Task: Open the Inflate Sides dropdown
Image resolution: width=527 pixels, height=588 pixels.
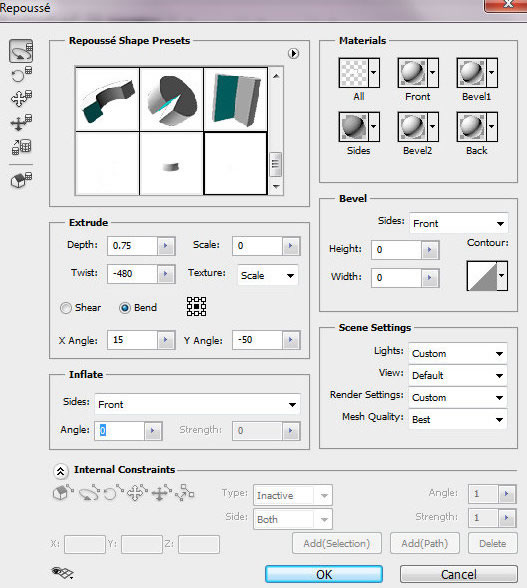Action: point(197,404)
